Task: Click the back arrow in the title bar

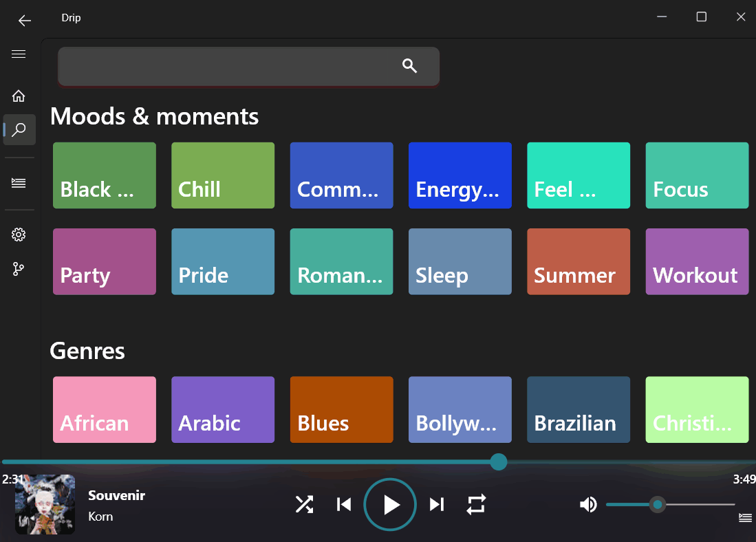Action: pos(25,20)
